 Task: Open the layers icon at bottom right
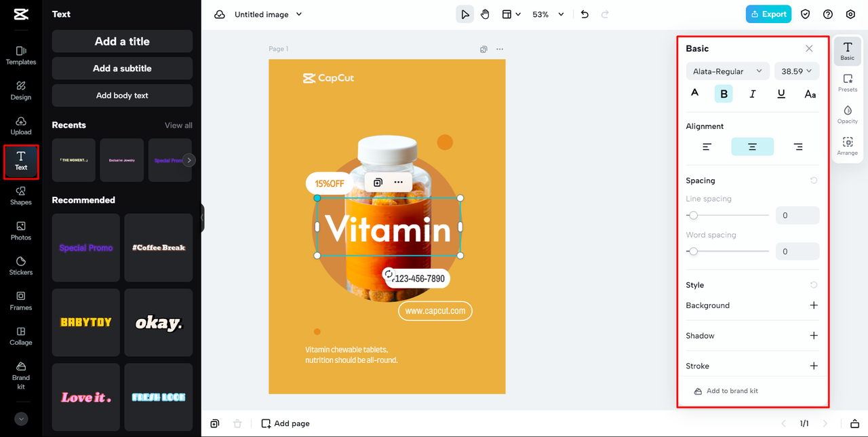point(854,423)
